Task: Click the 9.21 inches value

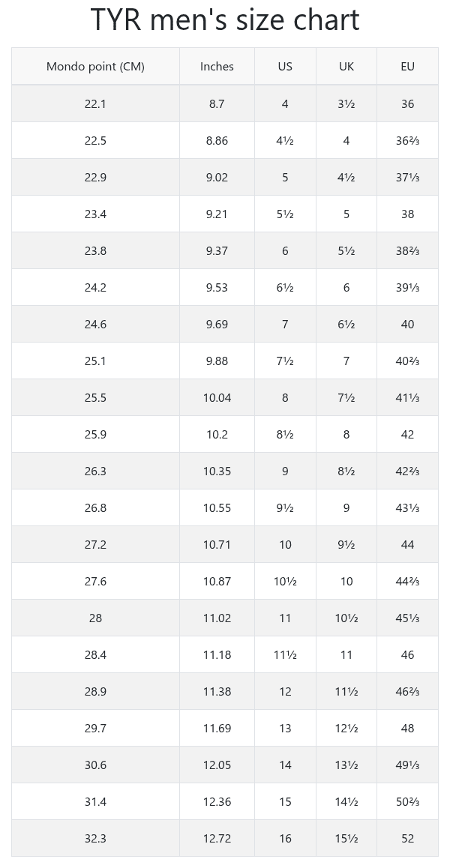Action: (217, 214)
